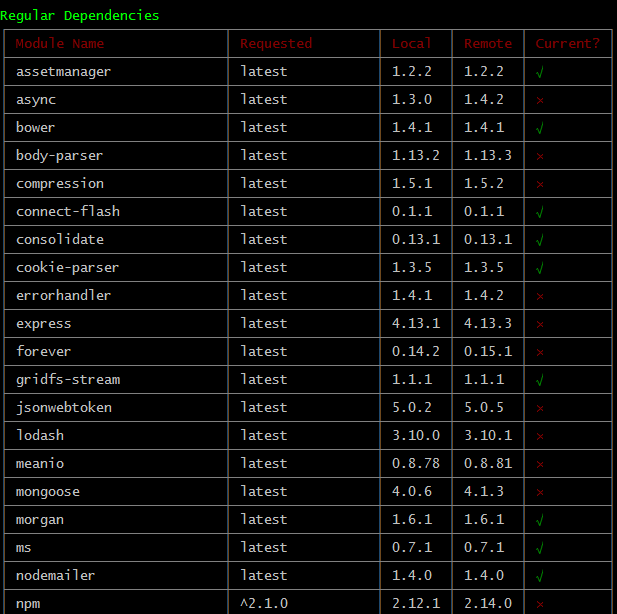Click the 'Requested' column header
Viewport: 617px width, 614px height.
(x=276, y=43)
